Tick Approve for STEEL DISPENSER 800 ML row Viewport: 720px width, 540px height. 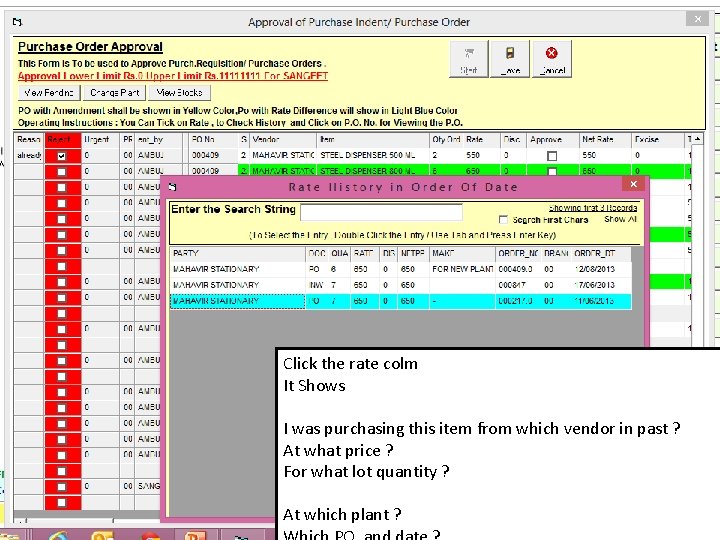point(552,172)
